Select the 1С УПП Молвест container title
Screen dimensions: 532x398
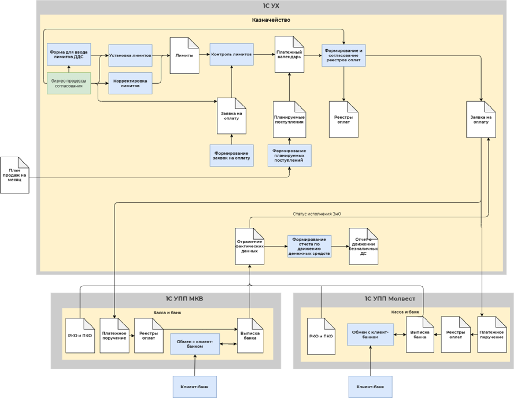pos(390,299)
